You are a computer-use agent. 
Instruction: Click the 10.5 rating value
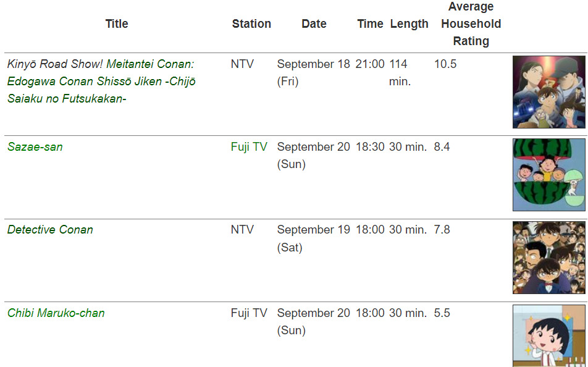(445, 64)
